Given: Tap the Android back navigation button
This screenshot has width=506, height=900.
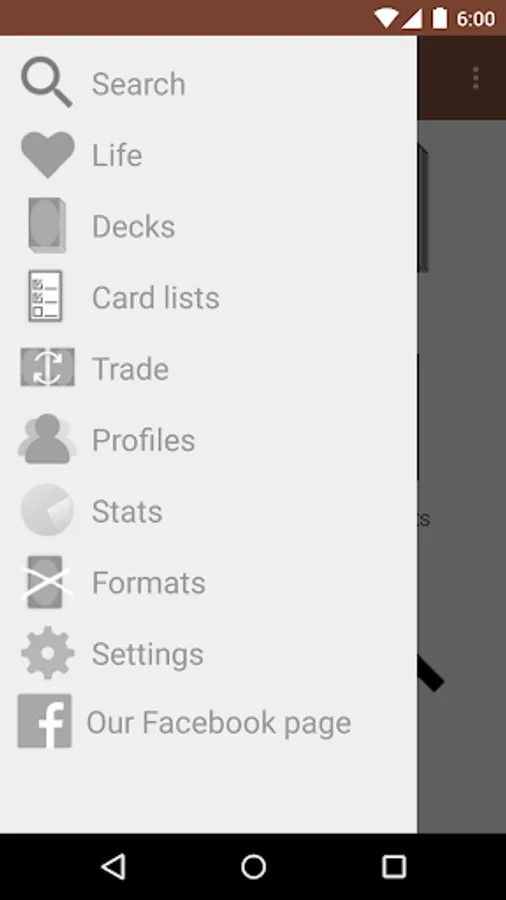Looking at the screenshot, I should pos(113,866).
